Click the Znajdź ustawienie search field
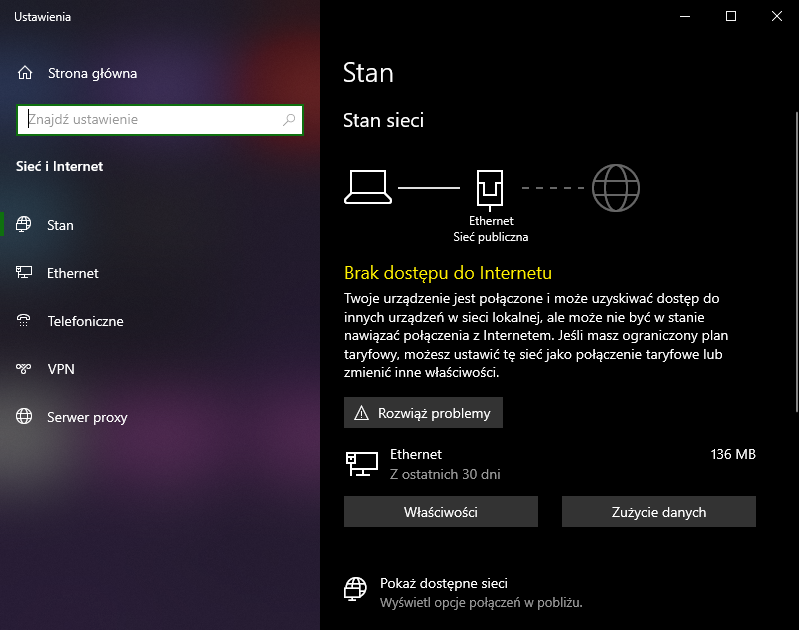This screenshot has width=799, height=630. coord(160,120)
